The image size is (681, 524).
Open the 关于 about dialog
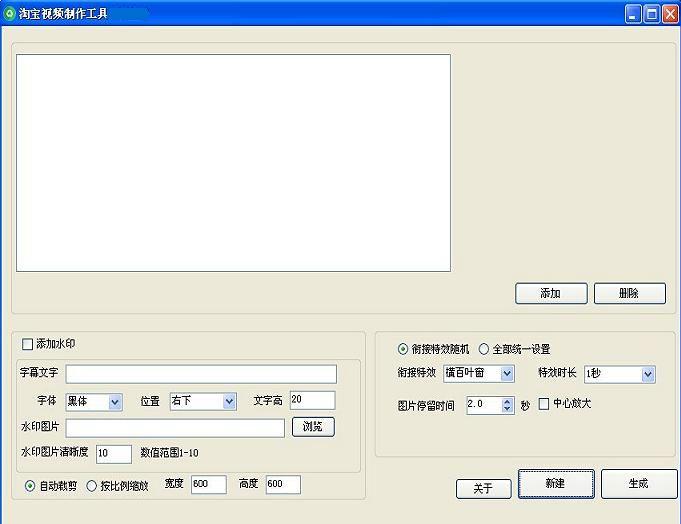point(483,489)
